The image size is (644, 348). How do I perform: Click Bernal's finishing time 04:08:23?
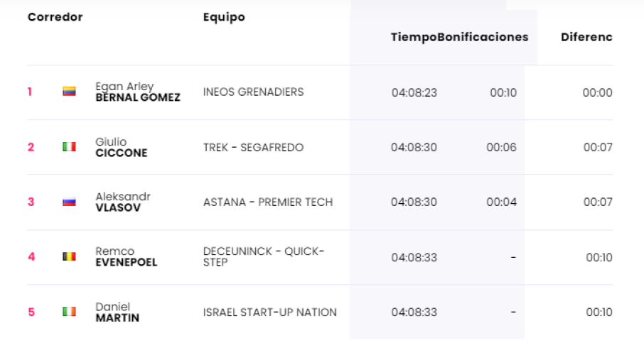pyautogui.click(x=414, y=92)
